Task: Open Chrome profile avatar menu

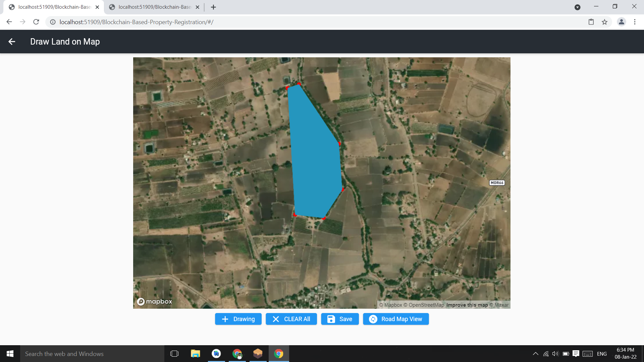Action: (621, 22)
